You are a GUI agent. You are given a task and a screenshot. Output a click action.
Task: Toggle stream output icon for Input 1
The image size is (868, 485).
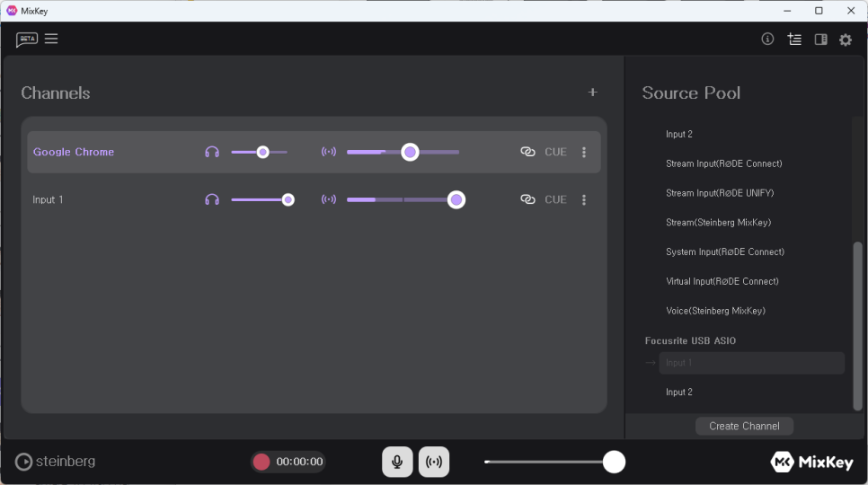tap(329, 199)
